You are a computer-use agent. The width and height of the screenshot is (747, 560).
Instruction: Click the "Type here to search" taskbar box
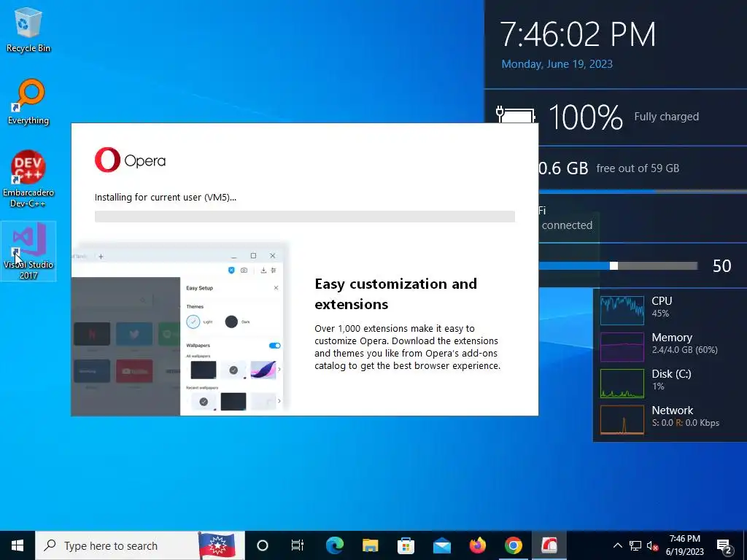click(140, 545)
